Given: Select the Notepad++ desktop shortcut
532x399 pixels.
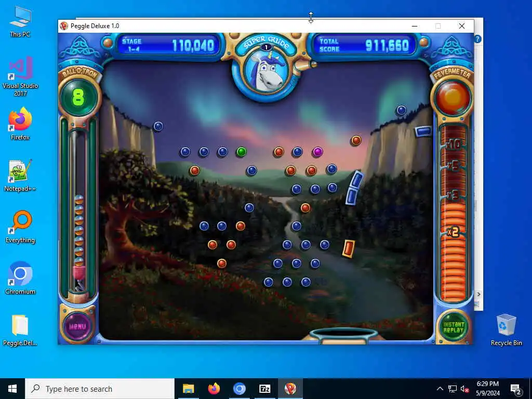Looking at the screenshot, I should coord(20,176).
